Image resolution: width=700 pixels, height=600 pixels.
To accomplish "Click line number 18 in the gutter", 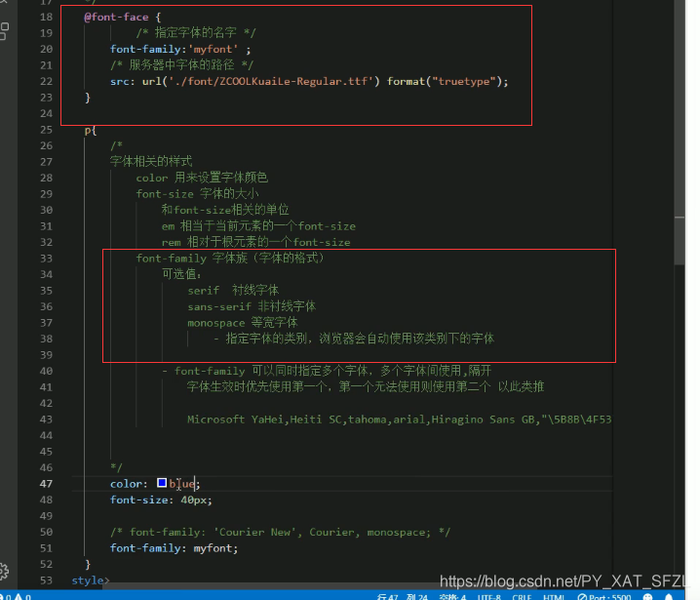I will point(47,17).
